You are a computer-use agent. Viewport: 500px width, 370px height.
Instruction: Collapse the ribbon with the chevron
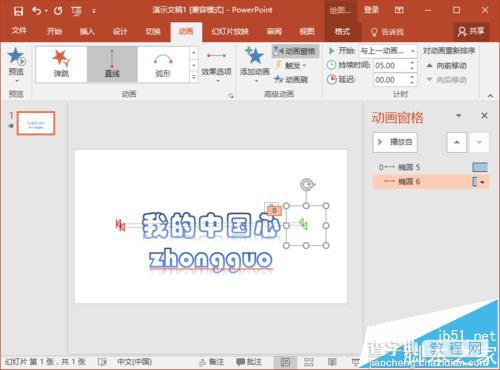[x=490, y=96]
